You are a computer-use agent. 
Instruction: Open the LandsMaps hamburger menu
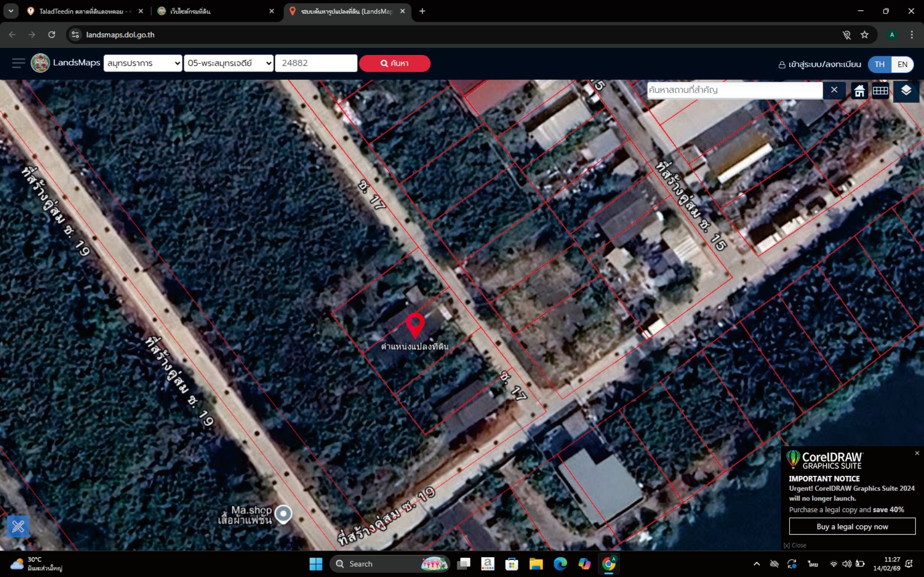coord(18,63)
